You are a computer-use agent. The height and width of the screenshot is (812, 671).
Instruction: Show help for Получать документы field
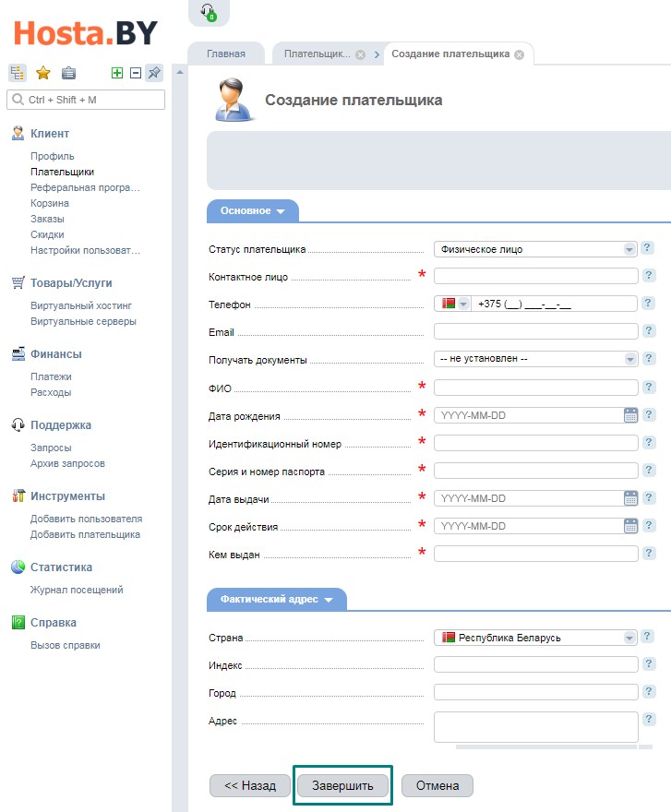coord(649,358)
